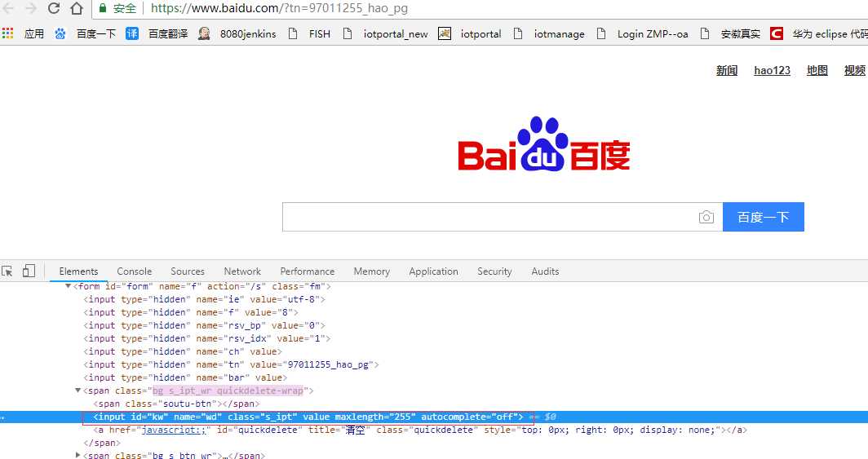
Task: Open iotportal_new bookmark
Action: pyautogui.click(x=385, y=33)
